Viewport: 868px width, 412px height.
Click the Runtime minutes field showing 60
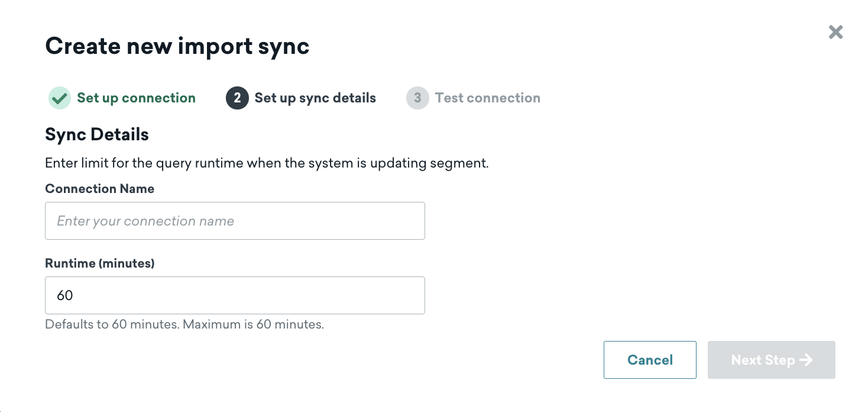(x=235, y=295)
